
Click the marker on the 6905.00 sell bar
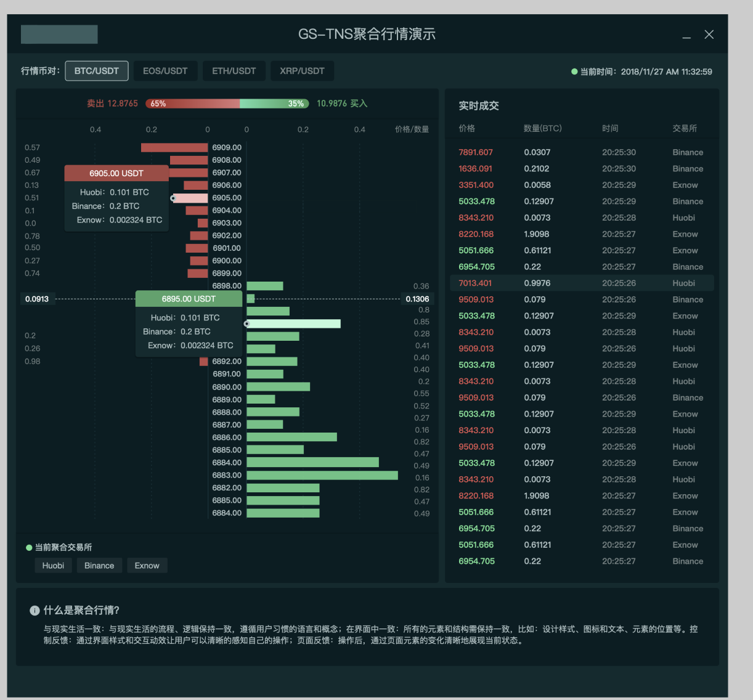pos(173,198)
